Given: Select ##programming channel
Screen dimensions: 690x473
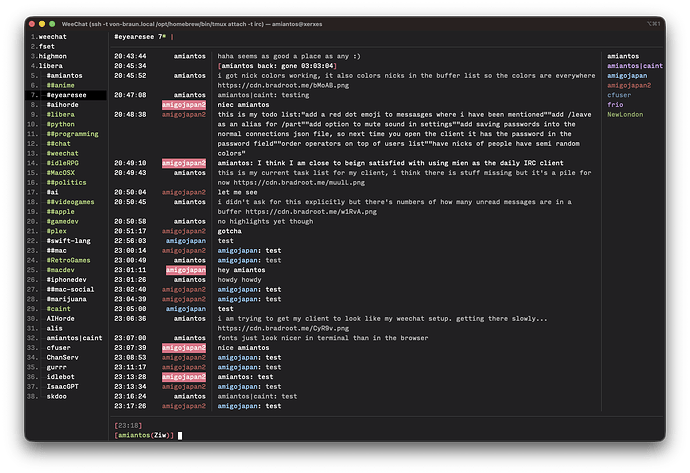Looking at the screenshot, I should pos(73,134).
